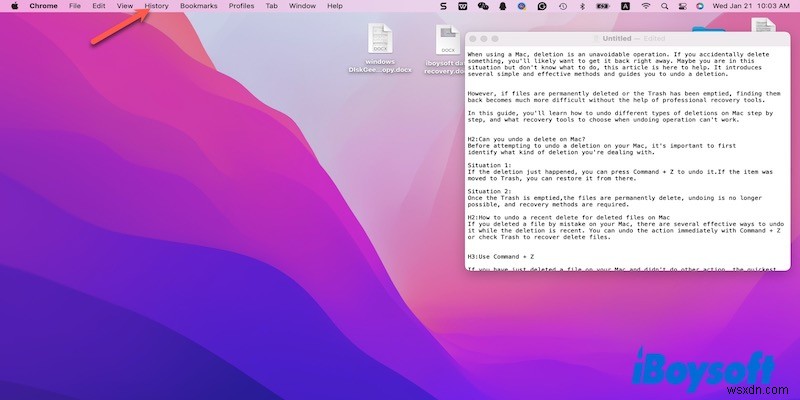This screenshot has height=400, width=800.
Task: Click the 'Situation 2:' line
Action: tap(489, 191)
